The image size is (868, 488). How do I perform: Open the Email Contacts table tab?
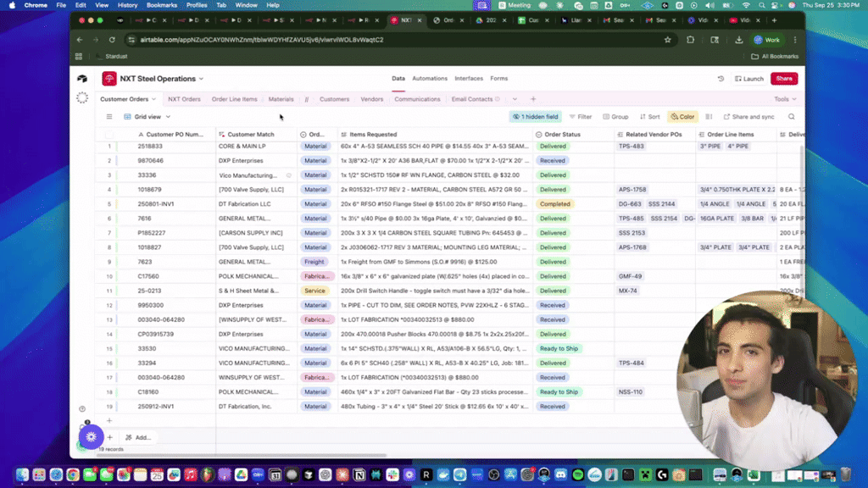coord(471,99)
